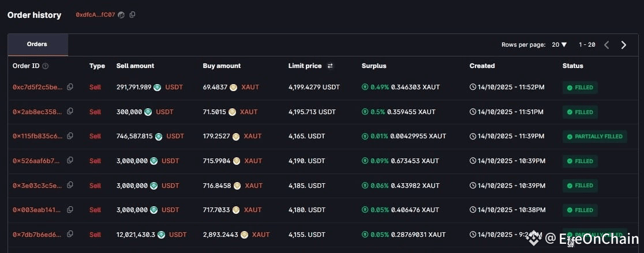Viewport: 644px width, 253px height.
Task: Open the Rows per page dropdown
Action: pos(559,45)
